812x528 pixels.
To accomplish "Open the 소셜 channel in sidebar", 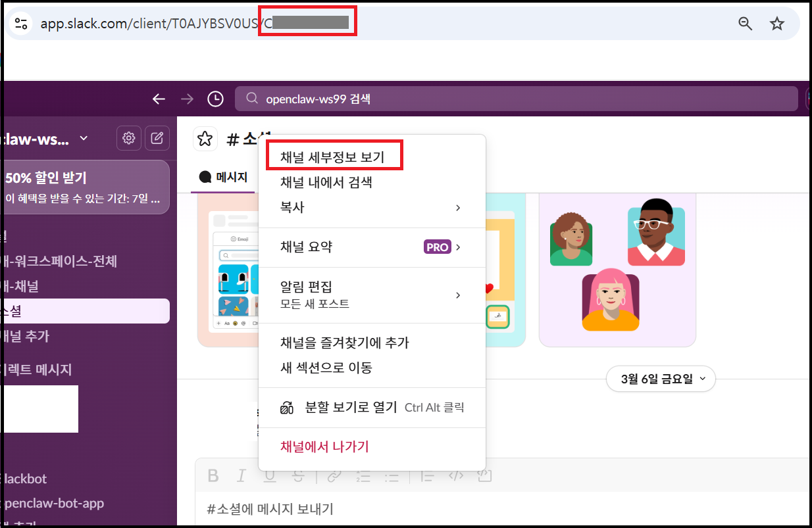I will point(85,311).
